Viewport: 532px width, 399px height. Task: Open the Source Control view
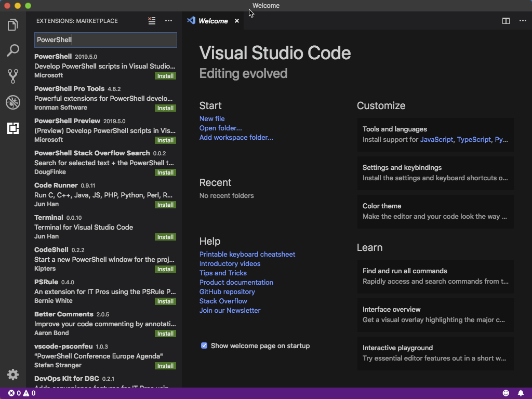point(13,76)
